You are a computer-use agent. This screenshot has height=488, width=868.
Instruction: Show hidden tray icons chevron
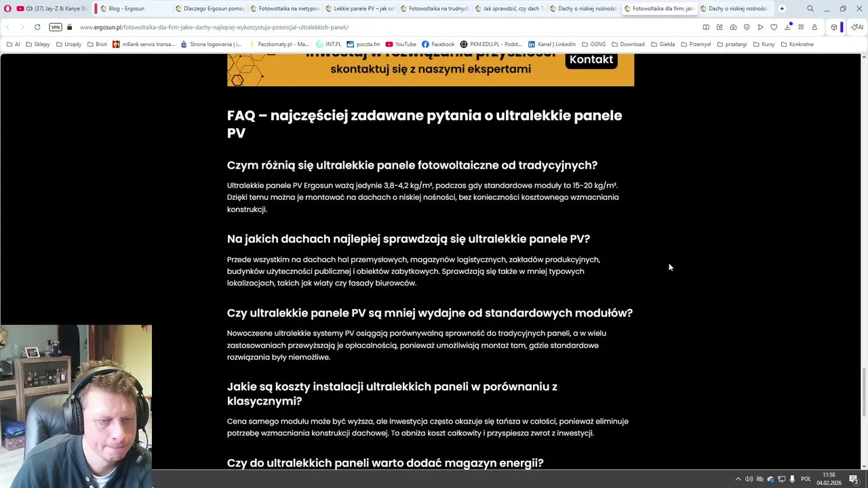coord(738,479)
